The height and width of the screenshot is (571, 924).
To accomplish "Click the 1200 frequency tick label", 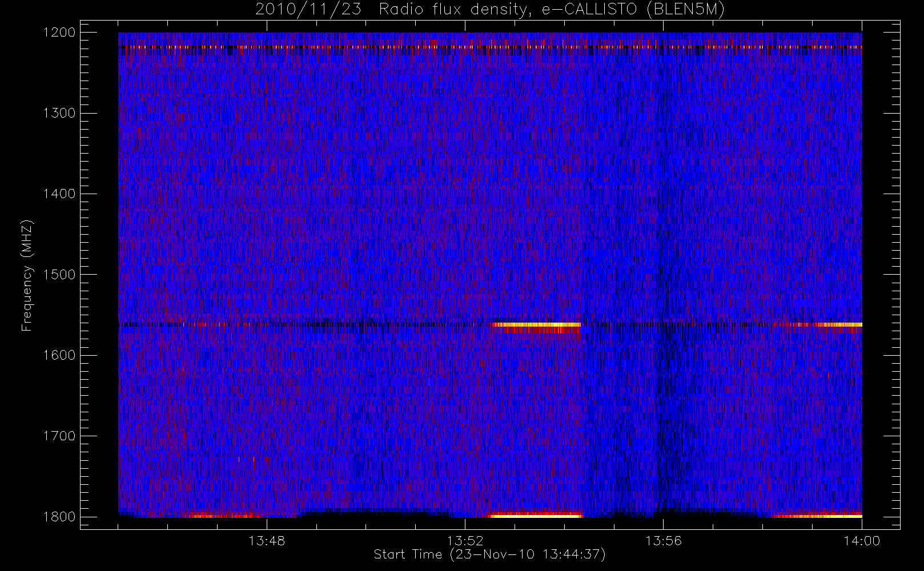I will [59, 33].
